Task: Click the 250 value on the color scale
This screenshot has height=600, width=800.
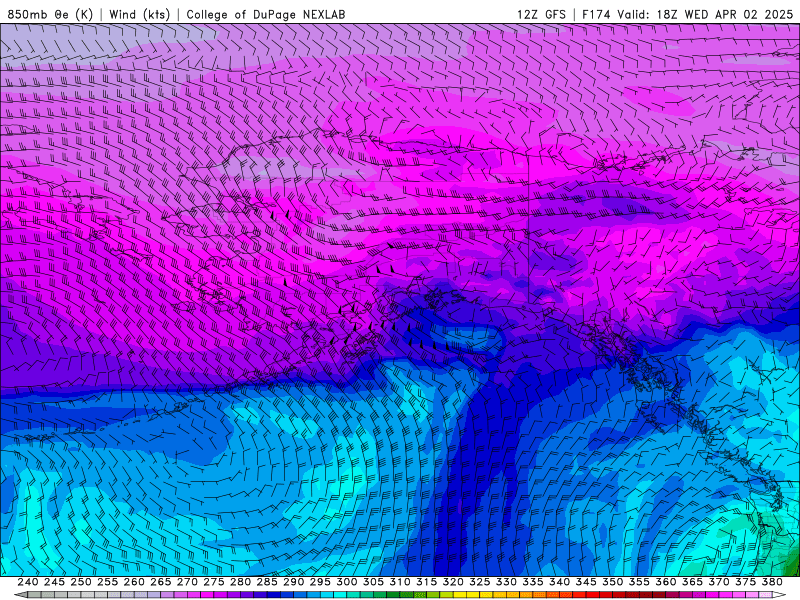Action: (x=81, y=582)
